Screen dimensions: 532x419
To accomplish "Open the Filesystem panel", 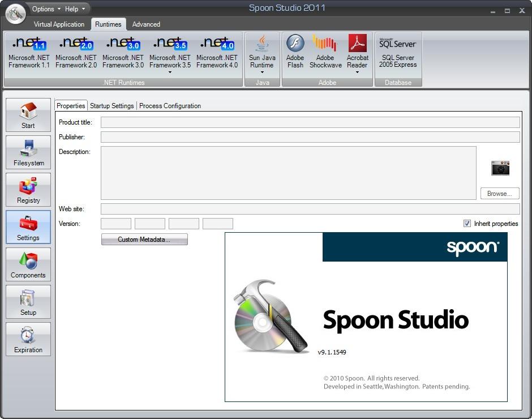I will [x=28, y=152].
